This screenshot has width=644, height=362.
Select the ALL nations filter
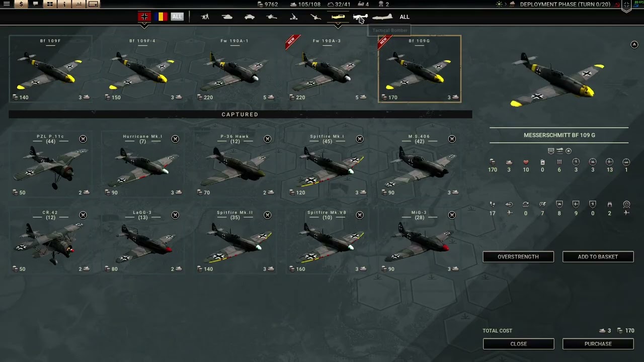[x=177, y=17]
